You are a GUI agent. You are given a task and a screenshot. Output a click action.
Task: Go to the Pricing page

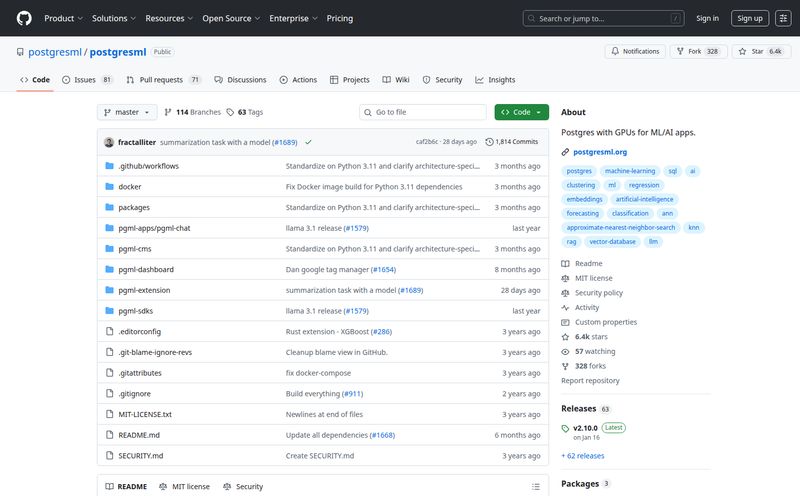coord(340,18)
